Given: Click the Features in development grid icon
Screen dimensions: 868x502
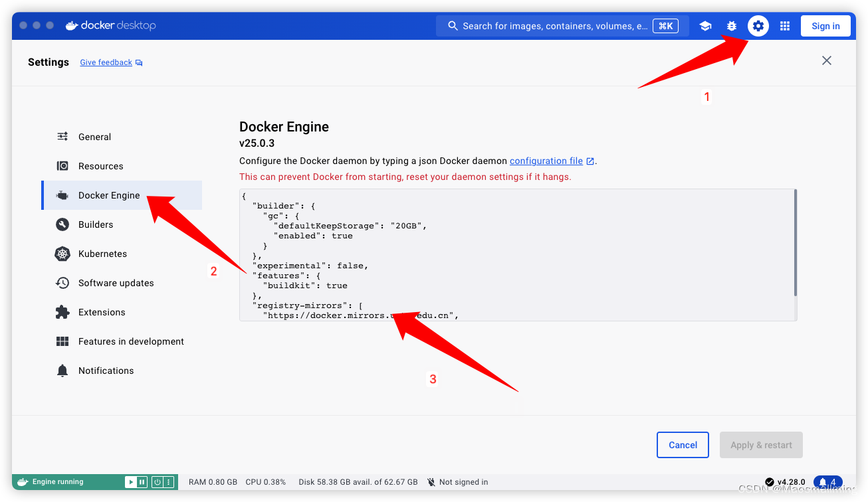Looking at the screenshot, I should pyautogui.click(x=62, y=341).
